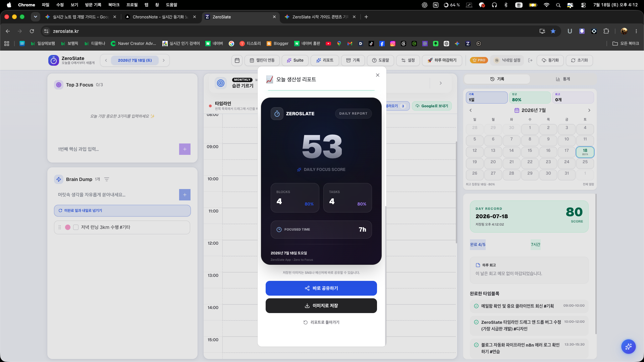The width and height of the screenshot is (644, 362).
Task: Click the ZeroSlate logo icon in header
Action: [53, 60]
